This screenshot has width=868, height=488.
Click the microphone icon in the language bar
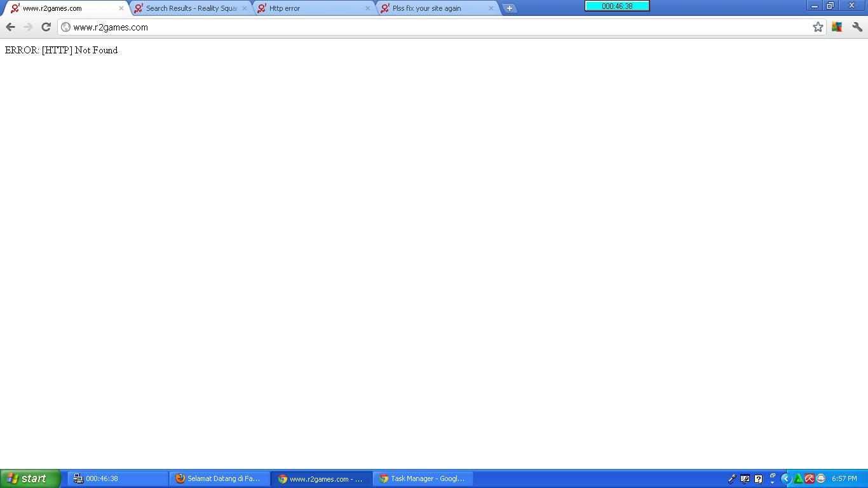coord(732,478)
